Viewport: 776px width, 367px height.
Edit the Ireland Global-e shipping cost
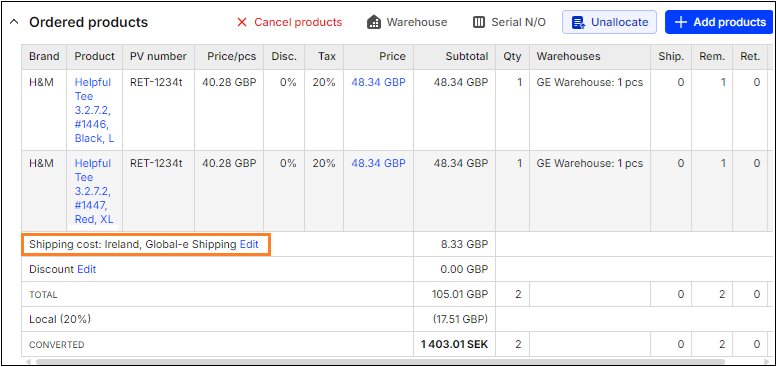pyautogui.click(x=249, y=244)
